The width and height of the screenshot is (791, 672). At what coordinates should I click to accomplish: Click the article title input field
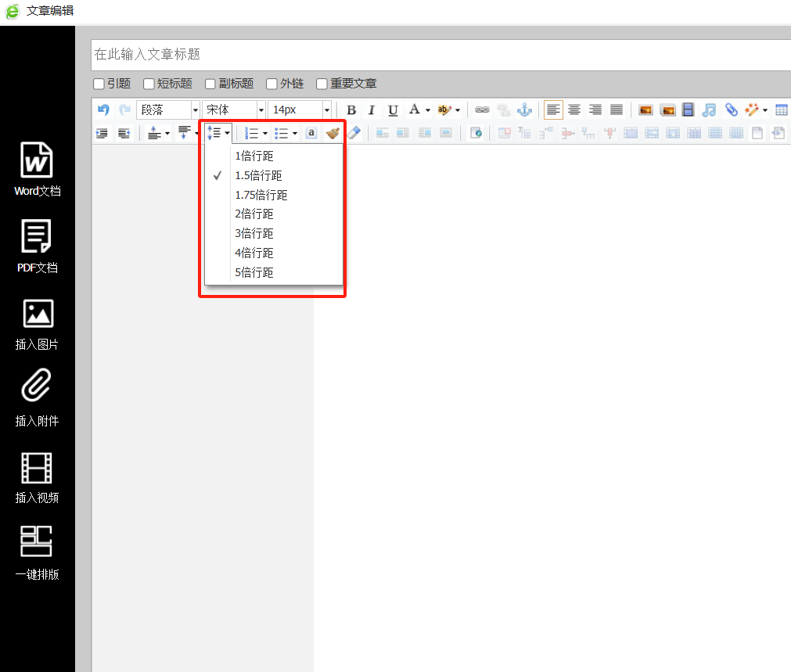coord(438,55)
